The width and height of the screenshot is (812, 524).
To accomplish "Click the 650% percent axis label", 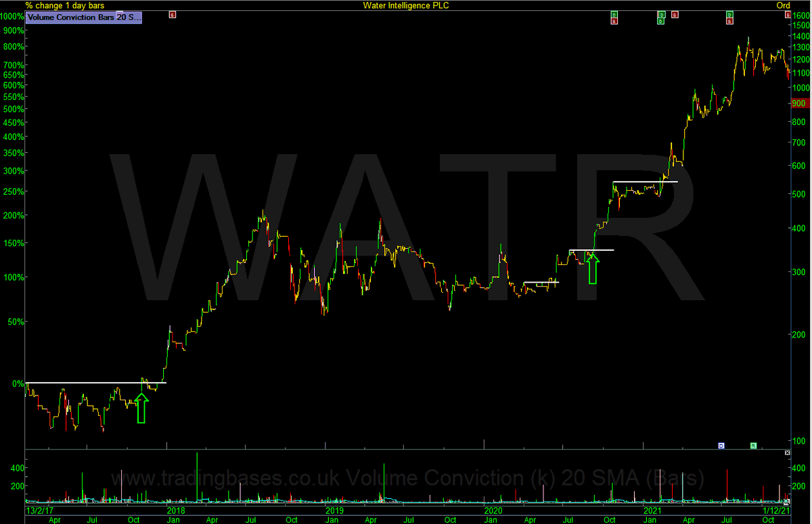I will [14, 76].
